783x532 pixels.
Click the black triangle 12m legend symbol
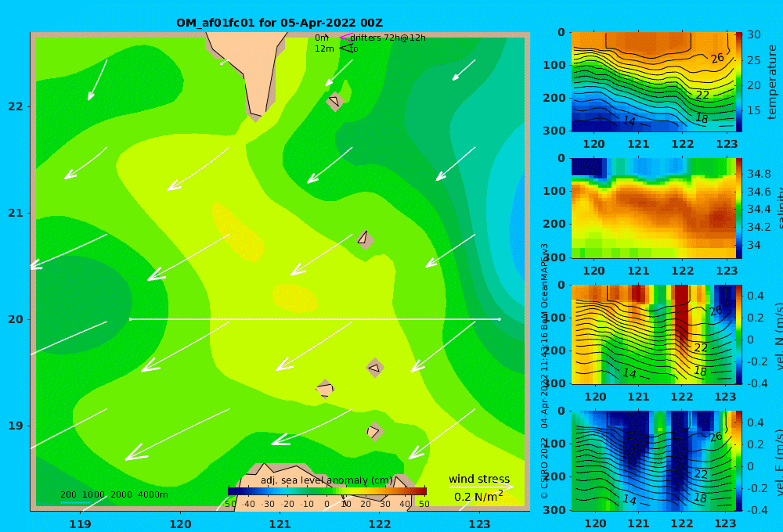(346, 49)
